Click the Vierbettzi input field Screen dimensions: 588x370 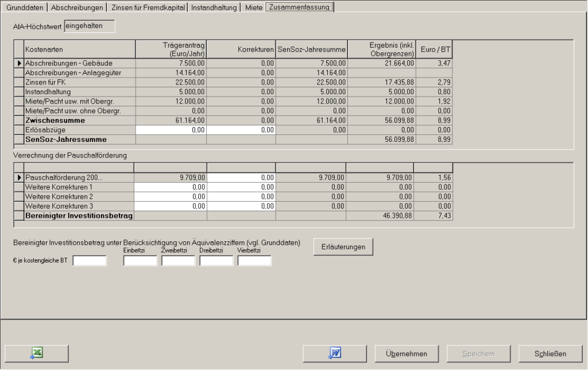click(254, 261)
